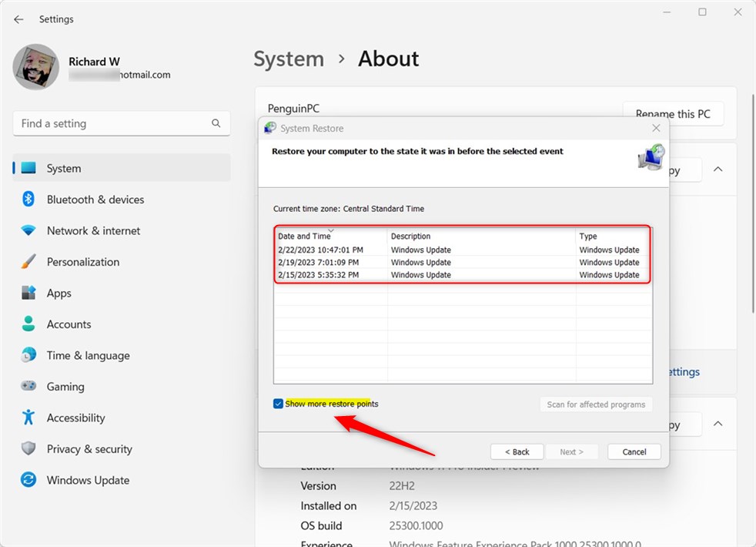Click the Bluetooth & devices icon
Viewport: 756px width, 547px height.
click(x=28, y=200)
